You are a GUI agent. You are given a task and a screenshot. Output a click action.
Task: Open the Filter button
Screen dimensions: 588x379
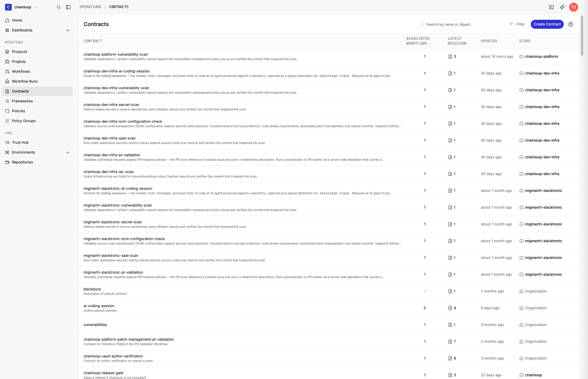coord(517,24)
